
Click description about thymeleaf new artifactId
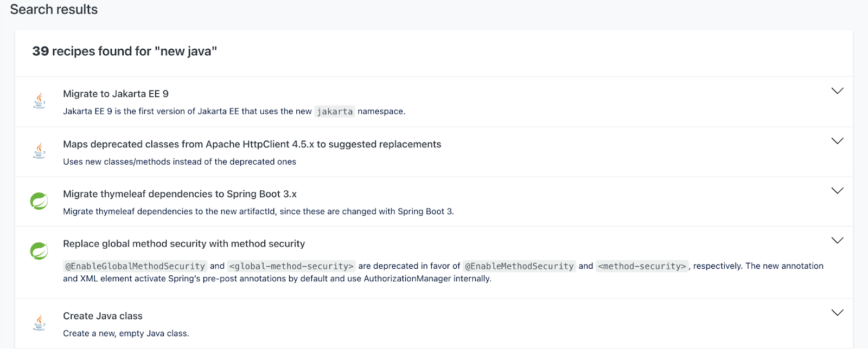(x=258, y=211)
